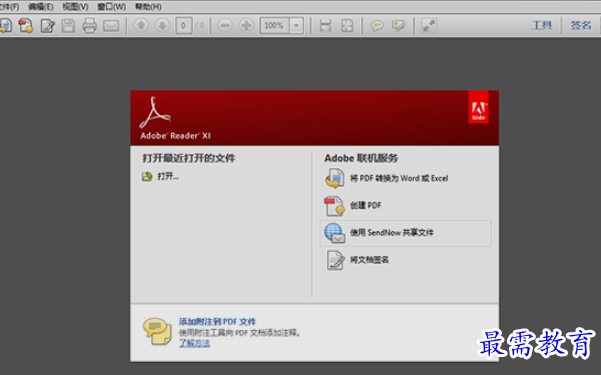601x375 pixels.
Task: Open the Window menu (窗口)
Action: [x=111, y=7]
